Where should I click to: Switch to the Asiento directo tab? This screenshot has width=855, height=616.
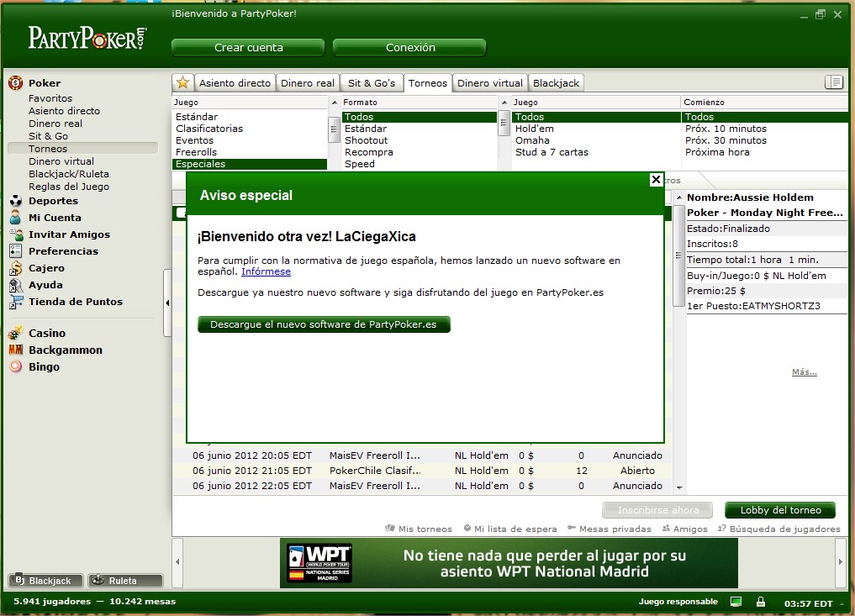pos(235,83)
